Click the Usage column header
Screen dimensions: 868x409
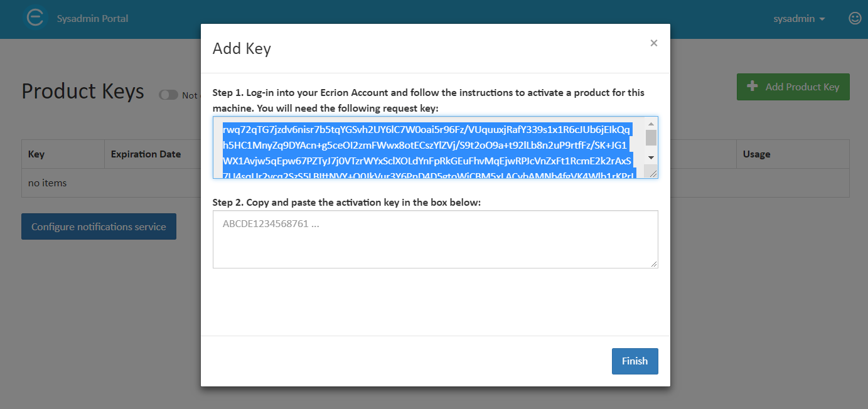point(756,154)
